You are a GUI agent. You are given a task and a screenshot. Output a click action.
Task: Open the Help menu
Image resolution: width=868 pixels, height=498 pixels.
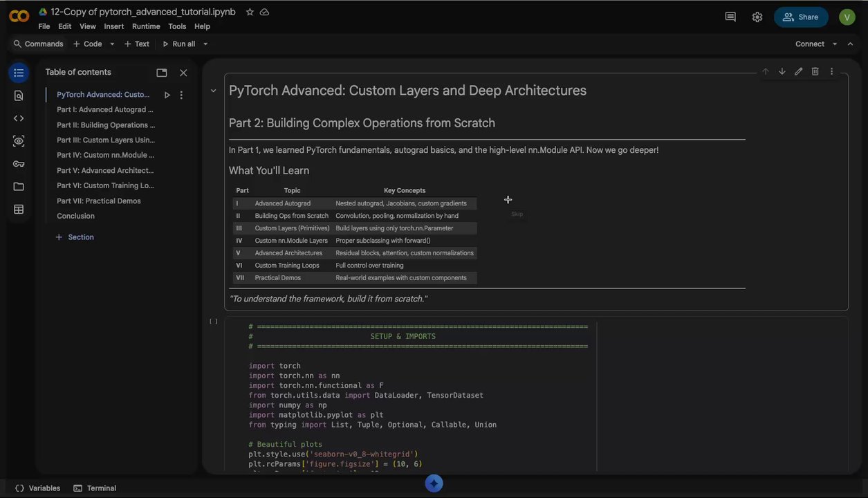(x=202, y=26)
